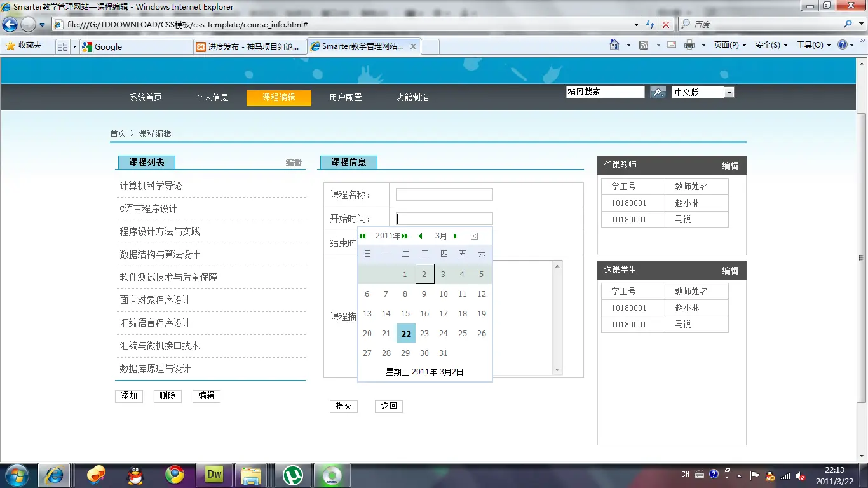Open the 安全(S) menu
The height and width of the screenshot is (488, 868).
coord(771,45)
